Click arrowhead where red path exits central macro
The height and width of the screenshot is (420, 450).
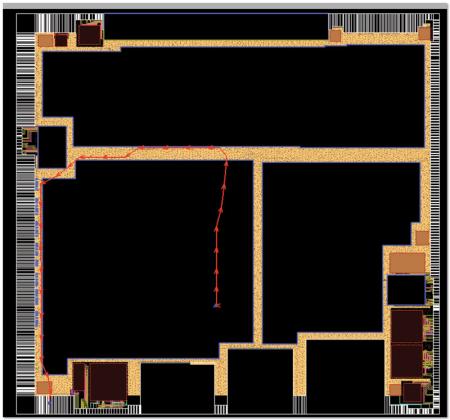coord(227,163)
